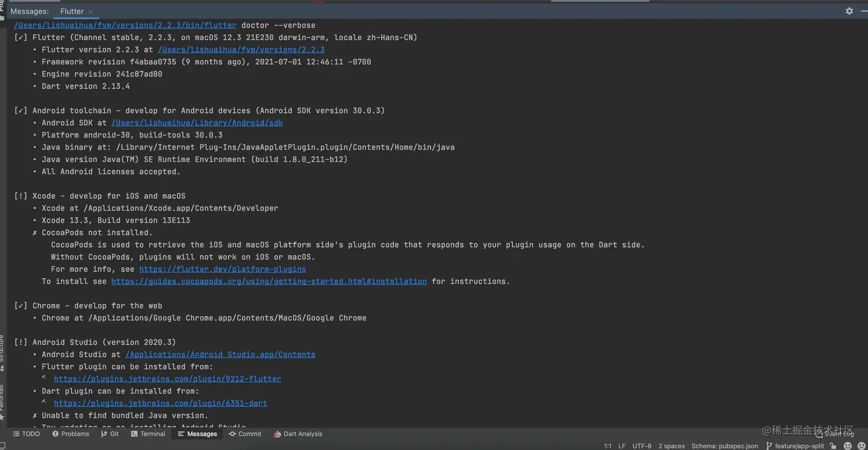
Task: Open Event Log in status bar
Action: click(x=834, y=434)
